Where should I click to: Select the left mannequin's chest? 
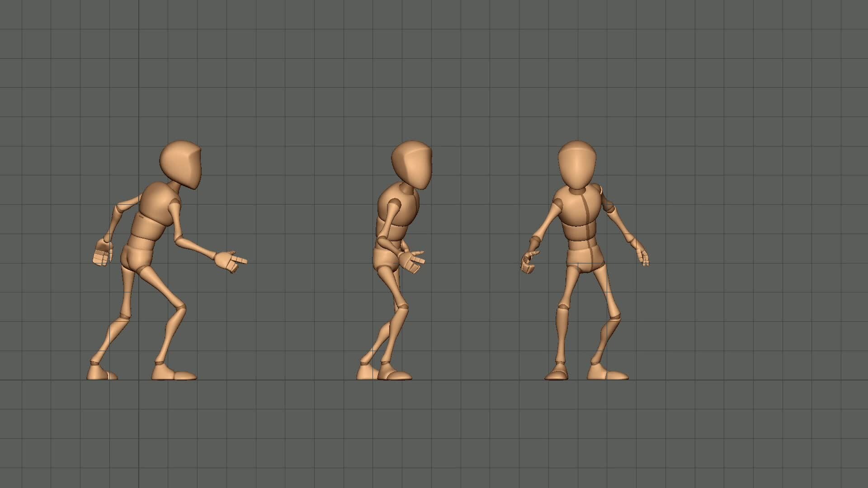point(159,205)
